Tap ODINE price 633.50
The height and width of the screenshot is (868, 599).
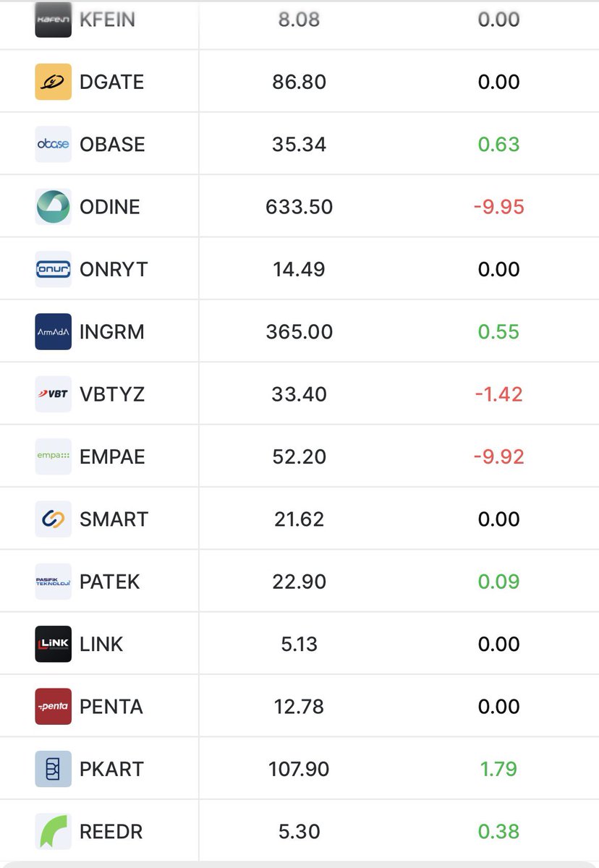click(x=299, y=207)
